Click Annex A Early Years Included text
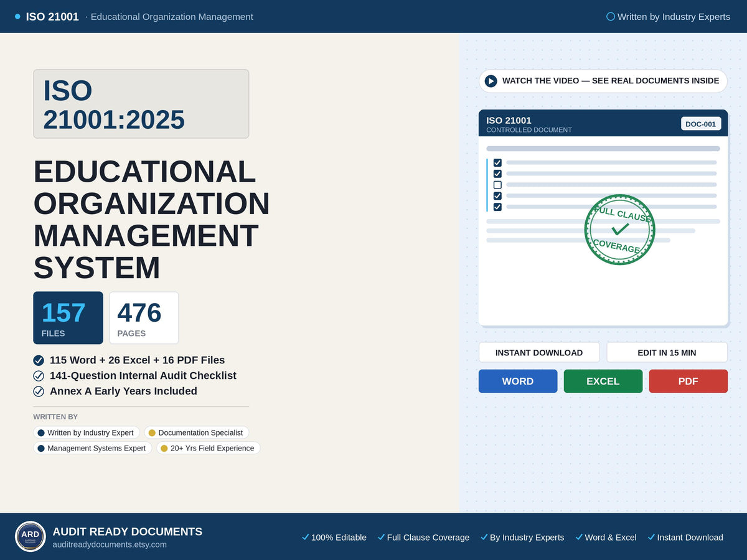Image resolution: width=747 pixels, height=560 pixels. pyautogui.click(x=123, y=391)
